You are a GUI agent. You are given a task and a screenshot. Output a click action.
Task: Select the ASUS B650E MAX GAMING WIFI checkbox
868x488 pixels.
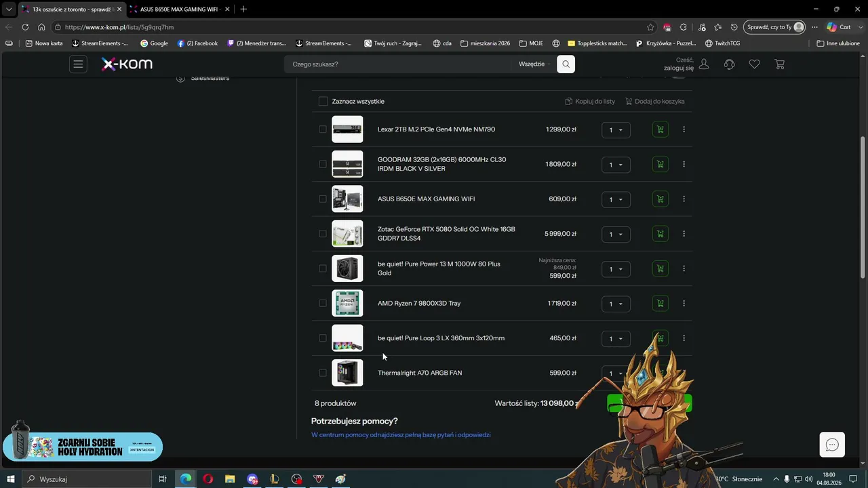323,199
